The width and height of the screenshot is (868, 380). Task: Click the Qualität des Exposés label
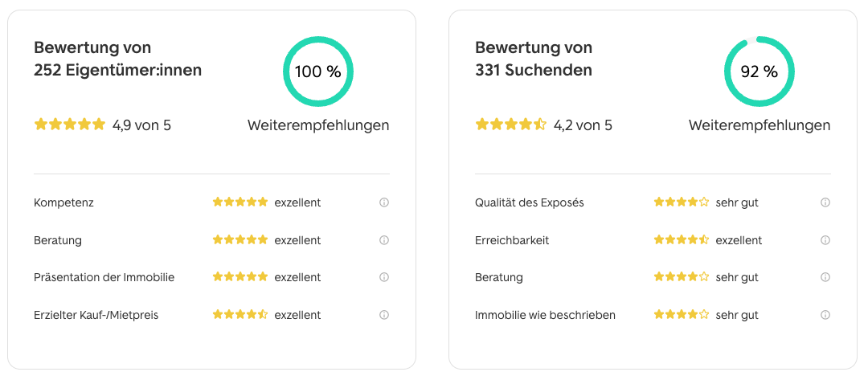[530, 202]
